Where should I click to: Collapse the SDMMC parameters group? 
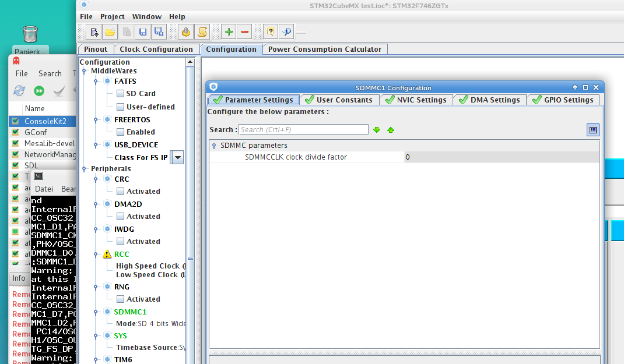(214, 146)
